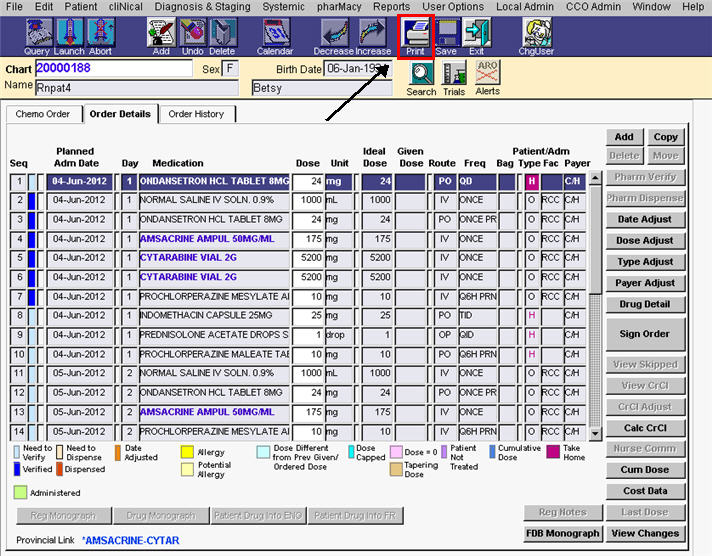
Task: Click the ChgUser icon
Action: point(537,33)
